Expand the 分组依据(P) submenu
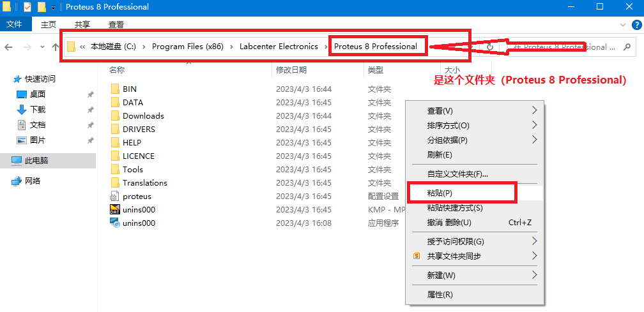This screenshot has width=644, height=312. pos(534,140)
